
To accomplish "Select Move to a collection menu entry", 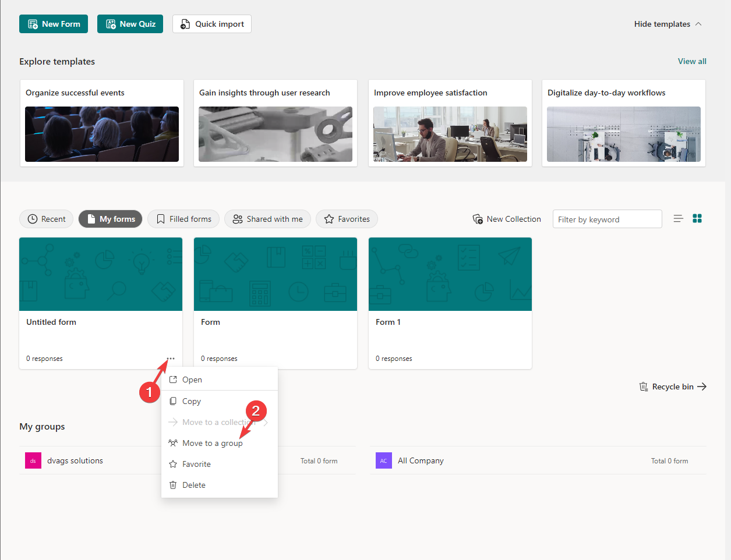I will [x=220, y=422].
